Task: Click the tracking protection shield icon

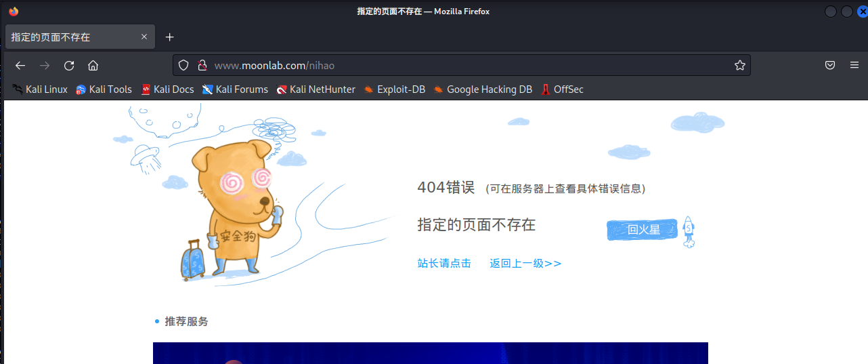Action: click(183, 66)
